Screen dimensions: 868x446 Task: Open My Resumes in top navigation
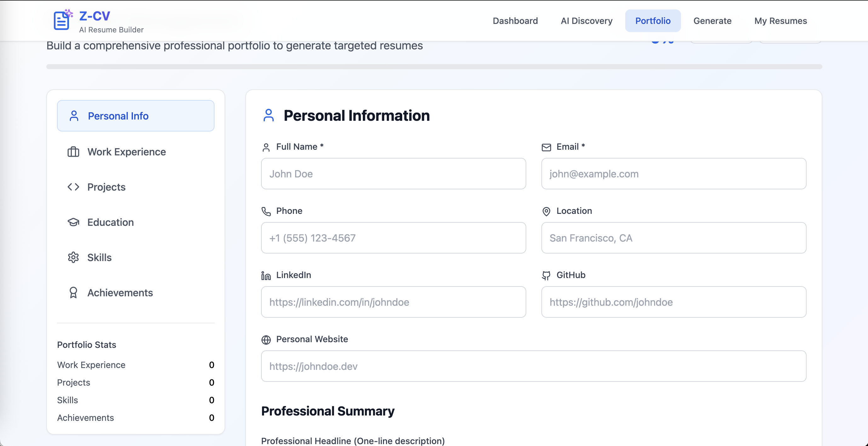point(780,21)
